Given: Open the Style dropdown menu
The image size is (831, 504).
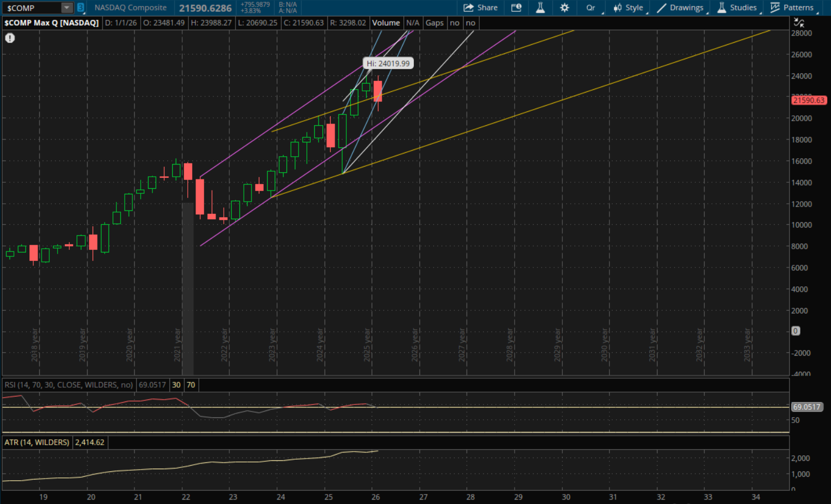Looking at the screenshot, I should (629, 8).
